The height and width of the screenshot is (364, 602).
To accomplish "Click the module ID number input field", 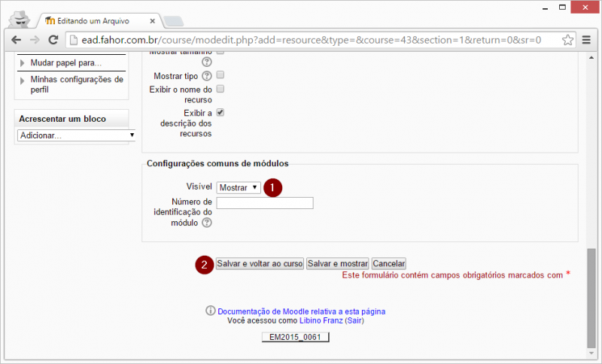I will pyautogui.click(x=265, y=203).
